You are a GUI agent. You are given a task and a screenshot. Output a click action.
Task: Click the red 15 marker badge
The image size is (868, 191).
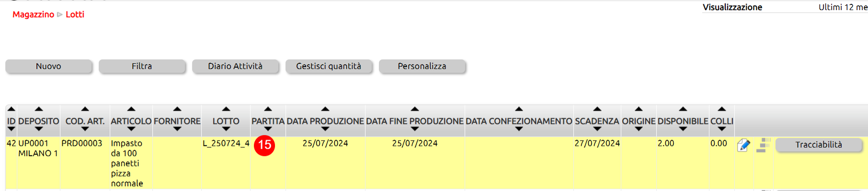point(264,145)
